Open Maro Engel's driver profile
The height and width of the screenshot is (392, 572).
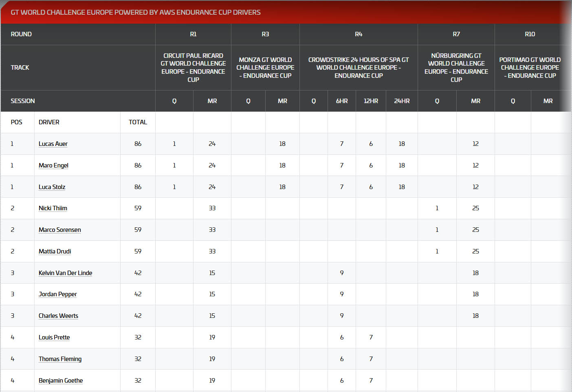(53, 165)
